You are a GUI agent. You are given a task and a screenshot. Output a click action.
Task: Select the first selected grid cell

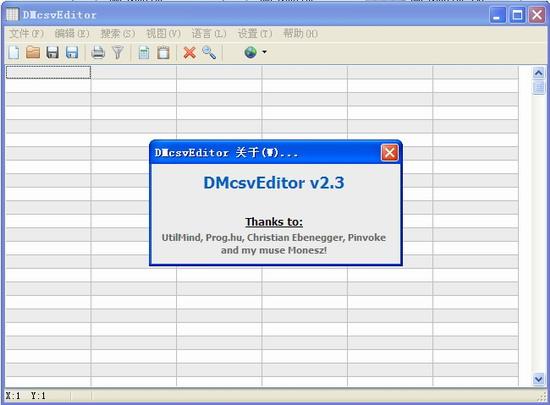pyautogui.click(x=48, y=72)
